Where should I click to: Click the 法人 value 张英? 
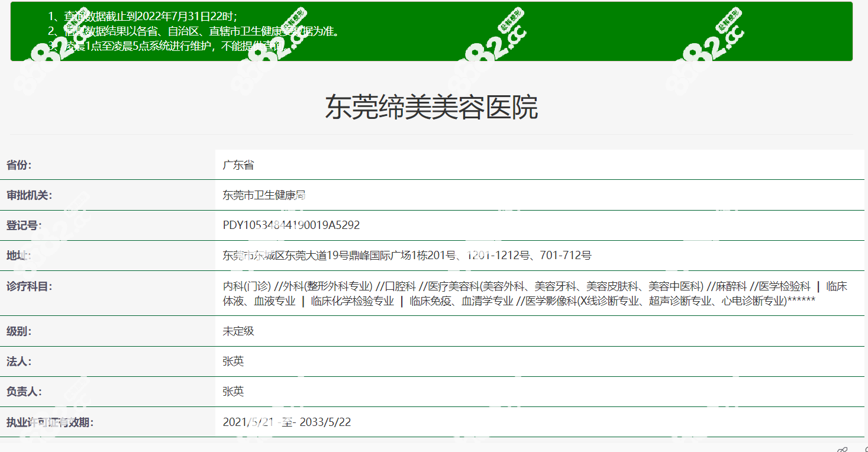click(x=233, y=361)
